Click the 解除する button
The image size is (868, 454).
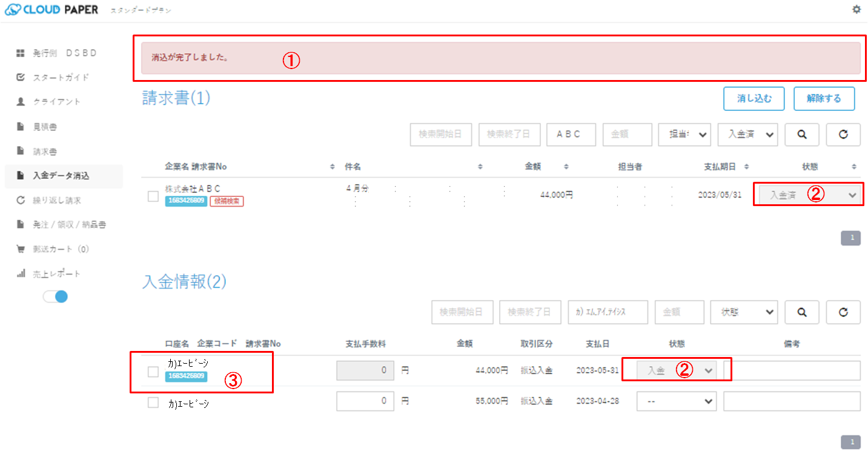tap(824, 99)
